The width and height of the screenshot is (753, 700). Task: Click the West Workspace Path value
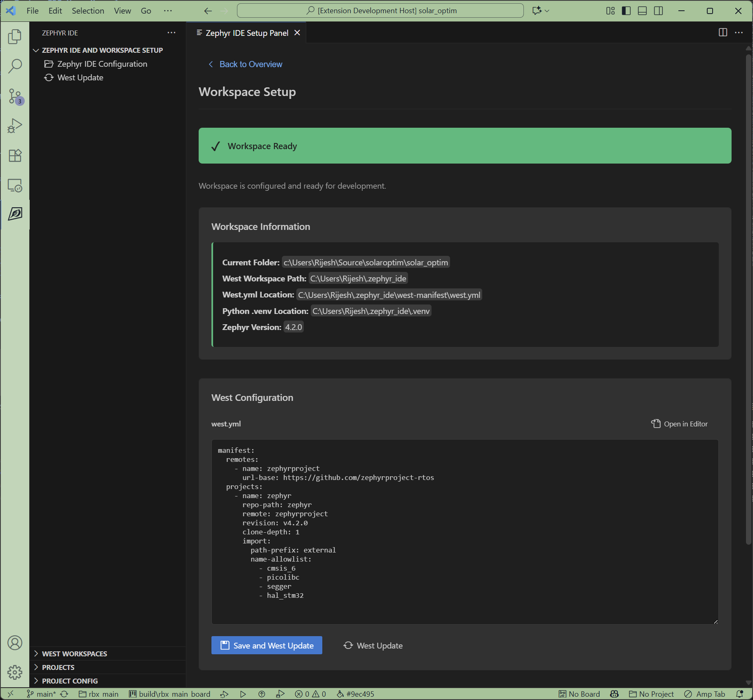358,279
